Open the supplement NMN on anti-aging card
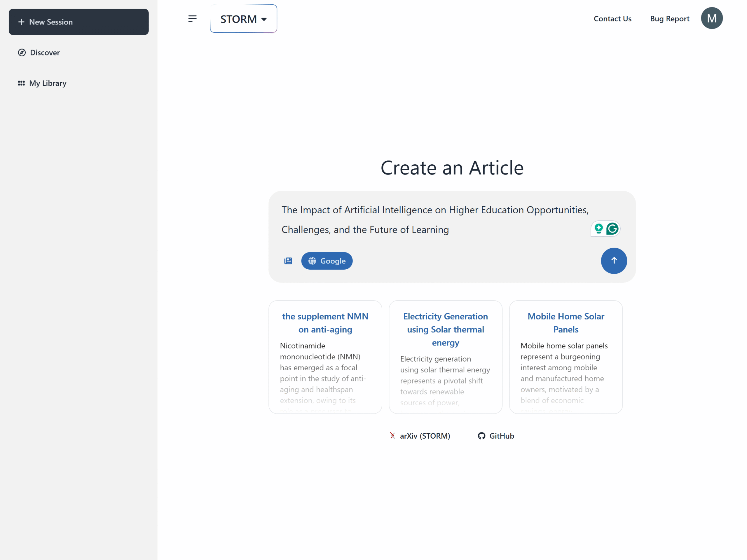Viewport: 747px width, 560px height. 325,357
